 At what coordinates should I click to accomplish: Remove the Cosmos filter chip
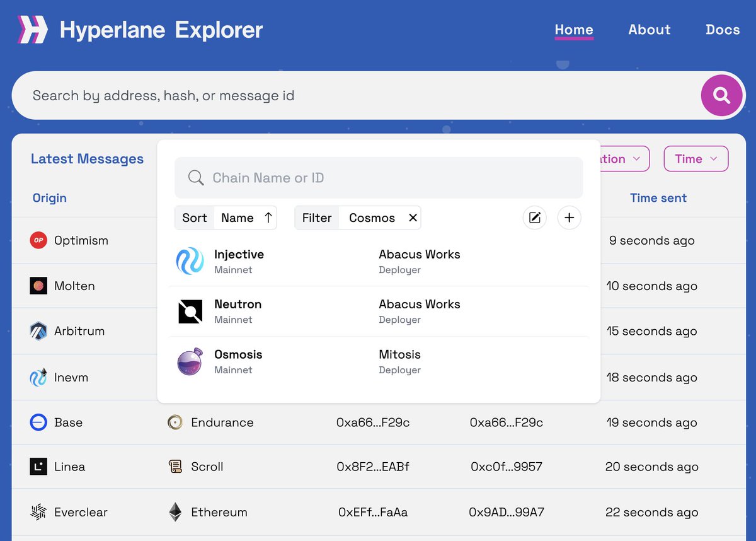tap(413, 217)
